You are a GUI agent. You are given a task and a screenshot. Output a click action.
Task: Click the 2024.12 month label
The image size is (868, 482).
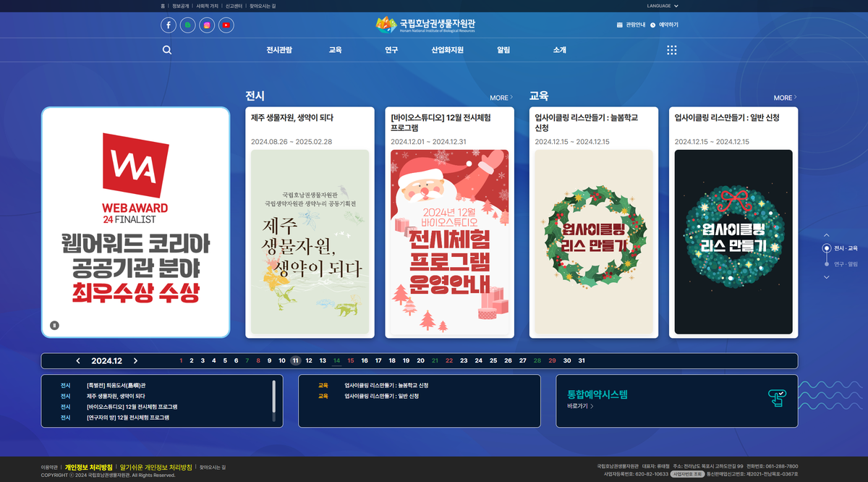(x=106, y=361)
